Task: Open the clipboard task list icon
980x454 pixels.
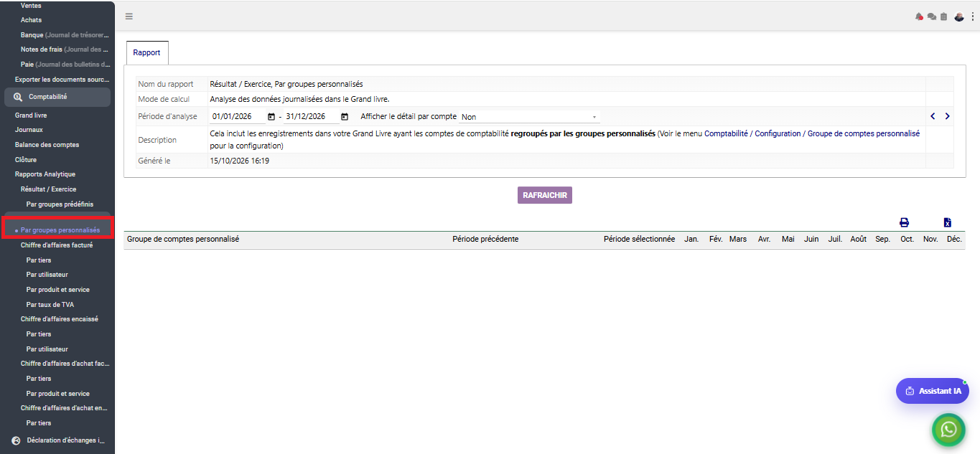Action: [x=943, y=16]
